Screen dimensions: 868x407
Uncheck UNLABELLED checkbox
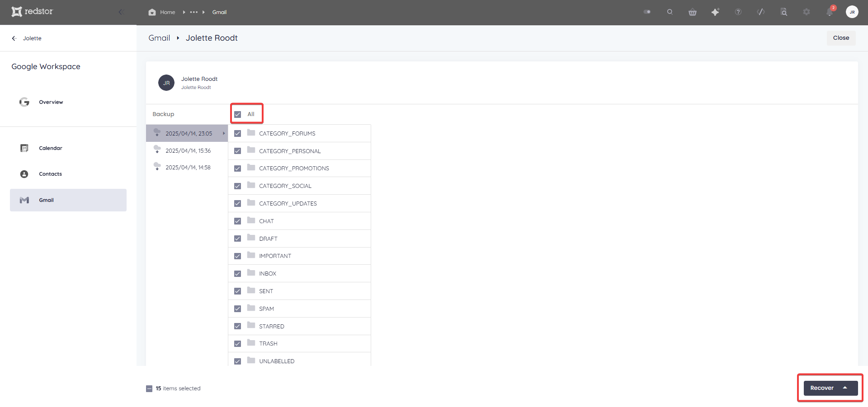[x=238, y=361]
